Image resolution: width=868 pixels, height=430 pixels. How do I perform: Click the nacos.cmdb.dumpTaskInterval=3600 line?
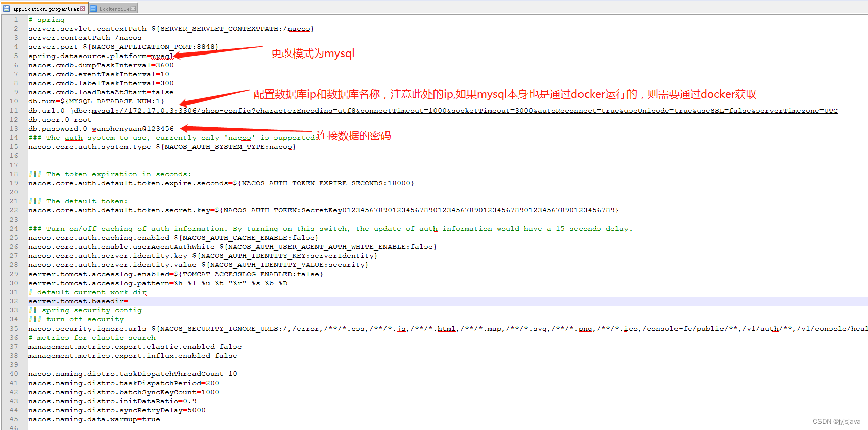tap(101, 65)
